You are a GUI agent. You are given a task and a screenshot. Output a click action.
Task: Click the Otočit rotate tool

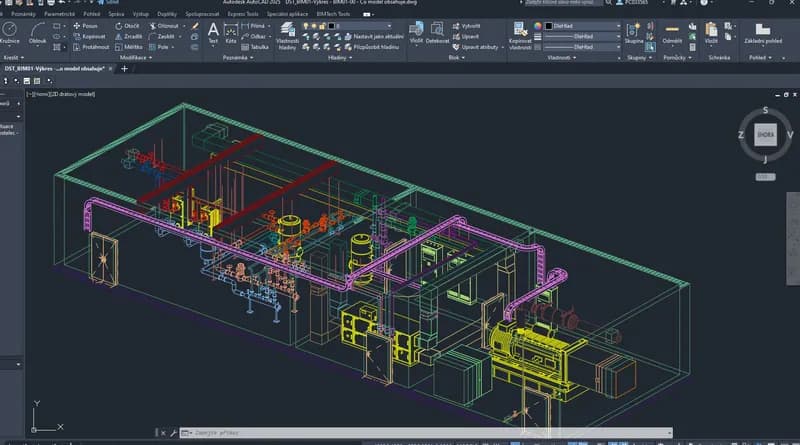click(x=127, y=26)
